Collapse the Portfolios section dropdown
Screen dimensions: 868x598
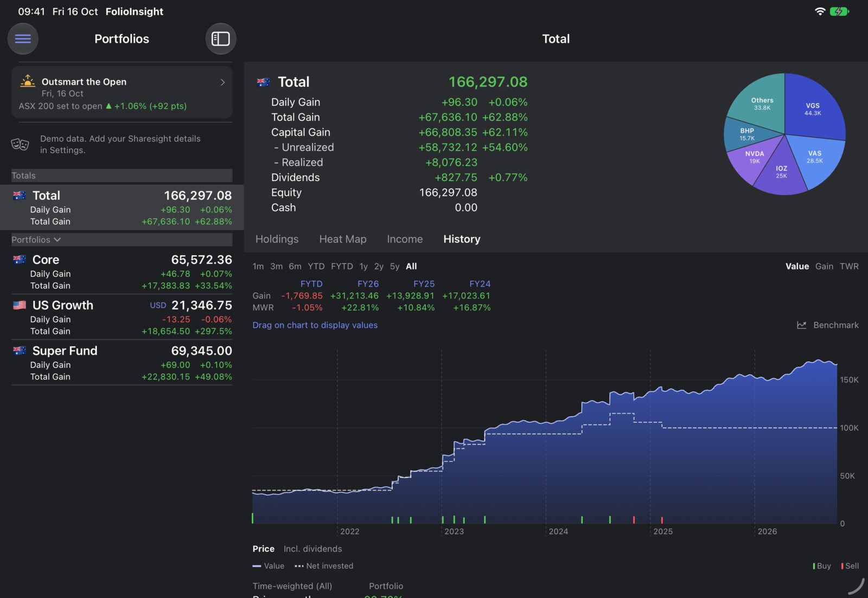tap(36, 240)
